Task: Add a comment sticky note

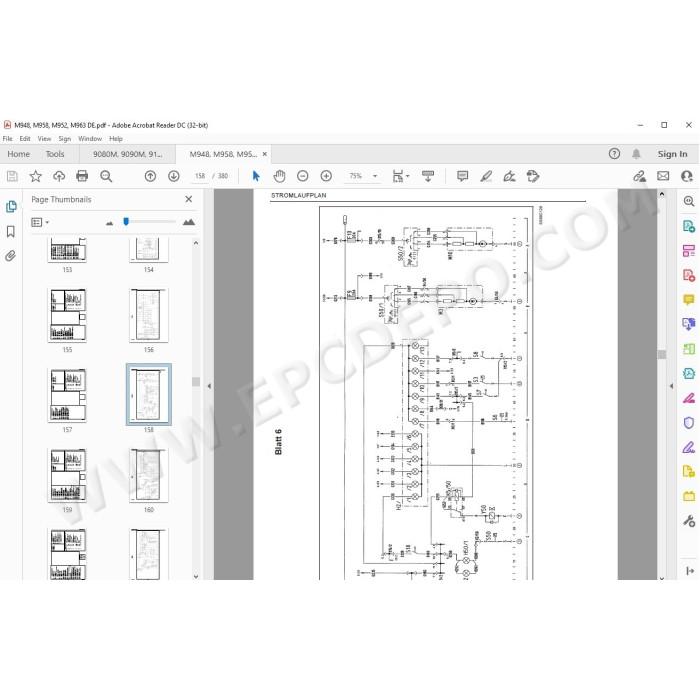Action: [462, 176]
